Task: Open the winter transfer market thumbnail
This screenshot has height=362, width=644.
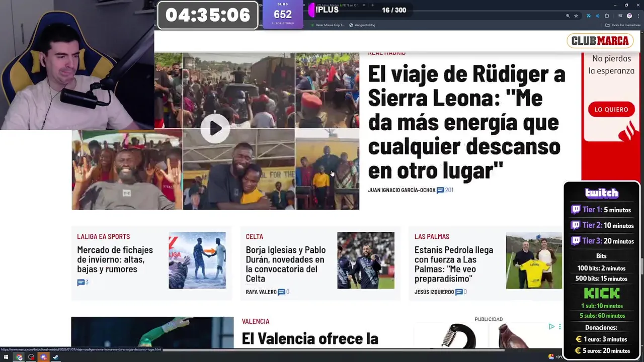Action: pos(197,260)
